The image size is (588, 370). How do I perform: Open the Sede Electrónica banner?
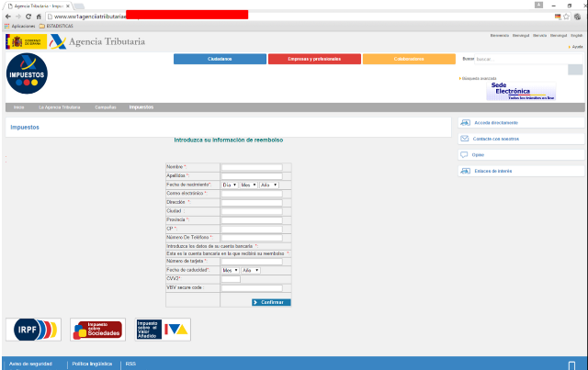pos(521,91)
